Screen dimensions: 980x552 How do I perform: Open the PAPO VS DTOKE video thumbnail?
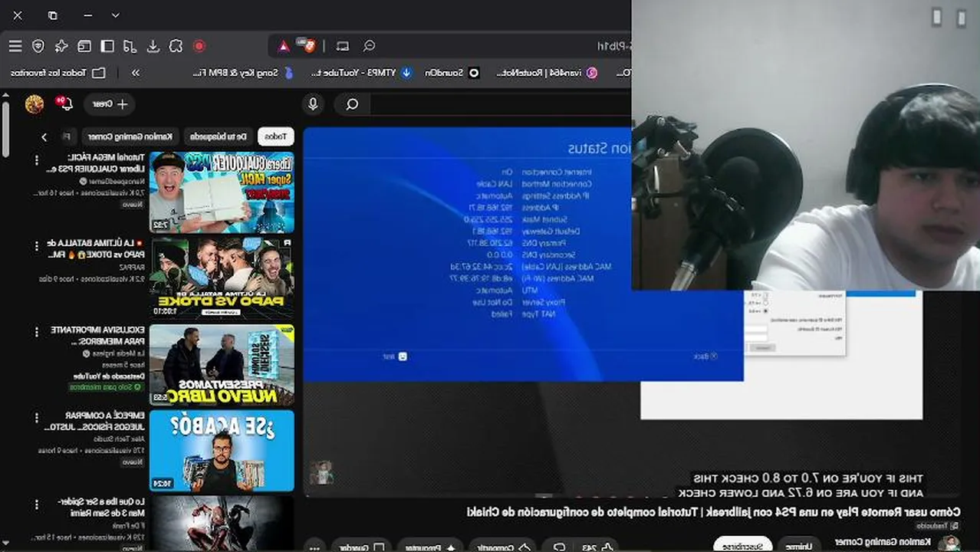(222, 278)
